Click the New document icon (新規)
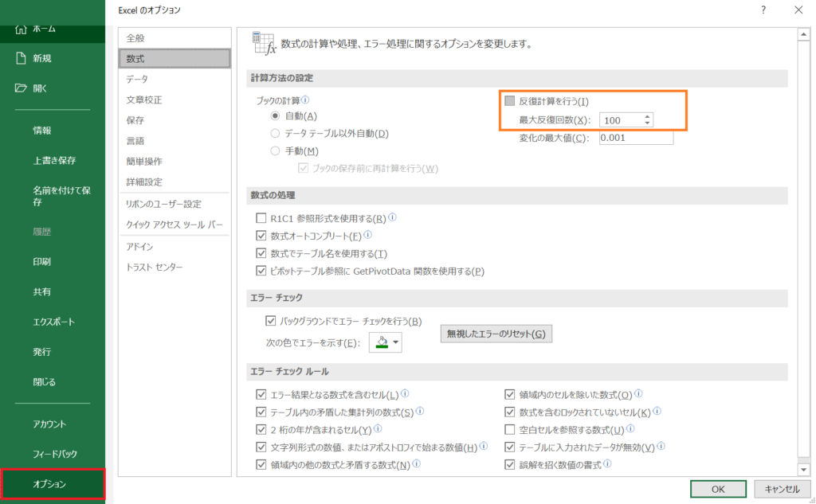The image size is (816, 504). 21,58
